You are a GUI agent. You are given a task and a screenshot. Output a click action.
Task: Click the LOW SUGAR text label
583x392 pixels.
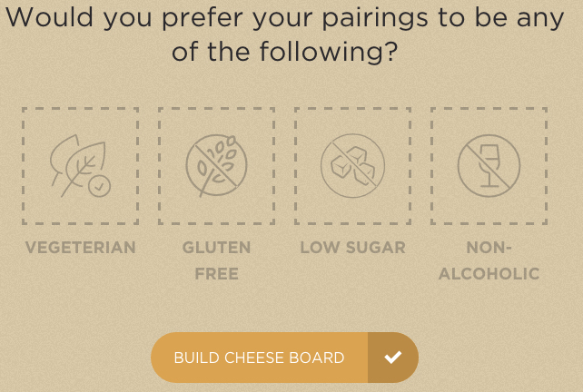pos(352,248)
